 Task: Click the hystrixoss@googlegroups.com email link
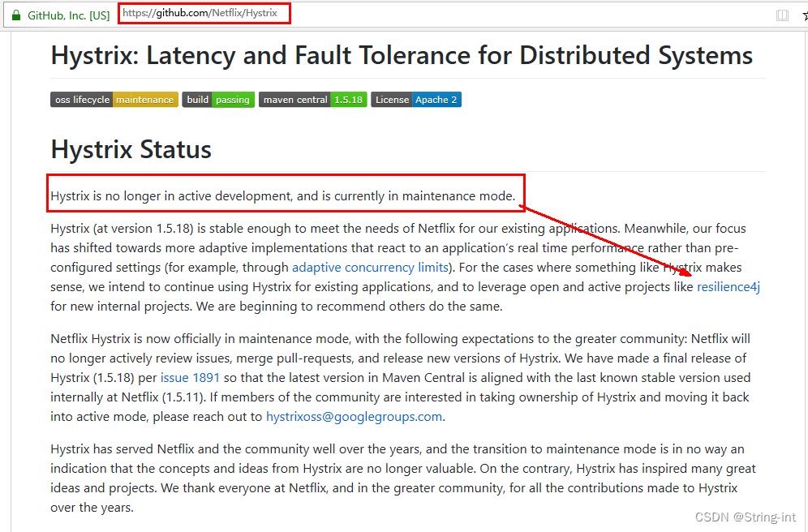coord(354,417)
